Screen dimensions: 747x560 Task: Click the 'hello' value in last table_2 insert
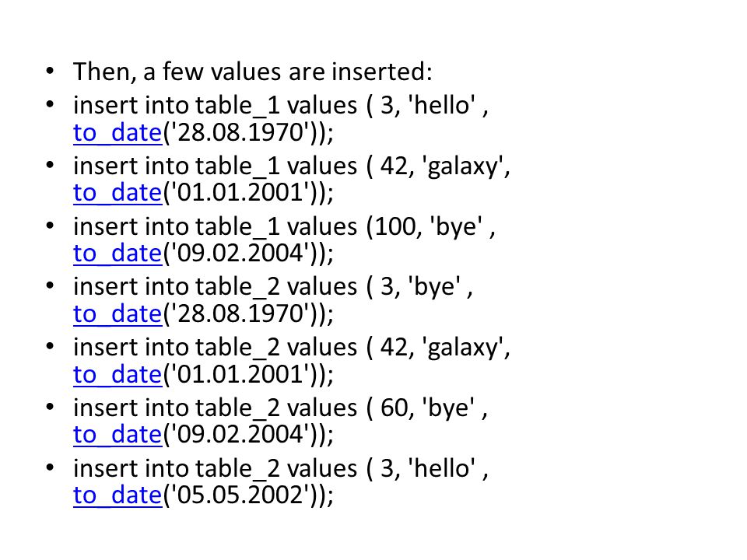[x=442, y=468]
